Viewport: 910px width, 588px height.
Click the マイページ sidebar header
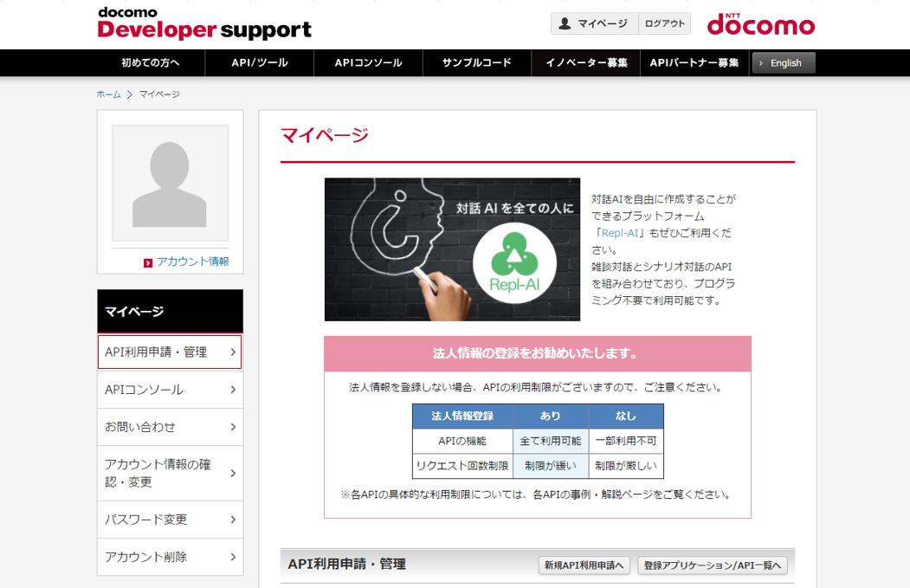170,311
